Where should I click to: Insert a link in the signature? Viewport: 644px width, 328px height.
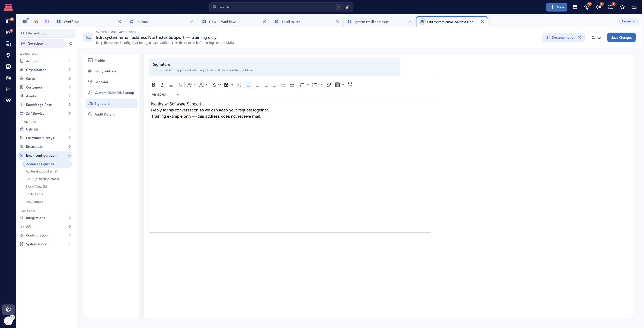[x=329, y=85]
